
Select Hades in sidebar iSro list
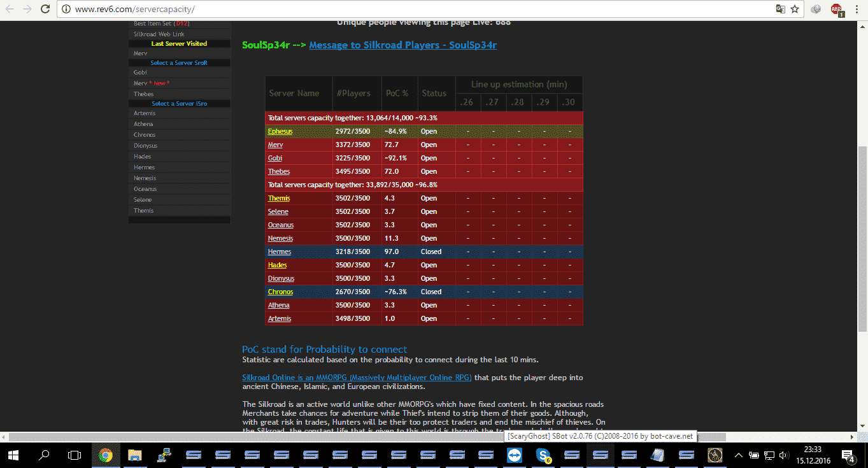point(179,157)
